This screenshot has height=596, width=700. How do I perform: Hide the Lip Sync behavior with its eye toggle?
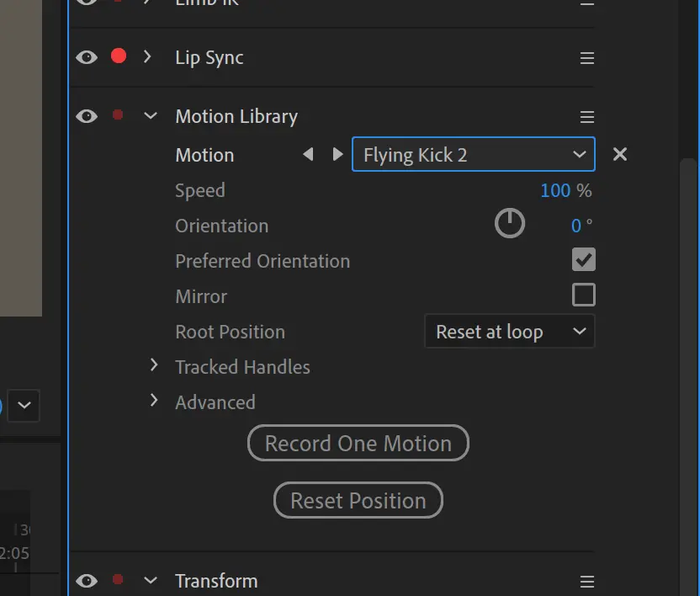[x=86, y=57]
